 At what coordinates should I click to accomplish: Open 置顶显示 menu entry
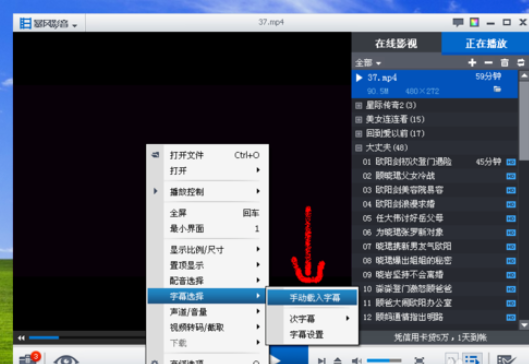[208, 265]
